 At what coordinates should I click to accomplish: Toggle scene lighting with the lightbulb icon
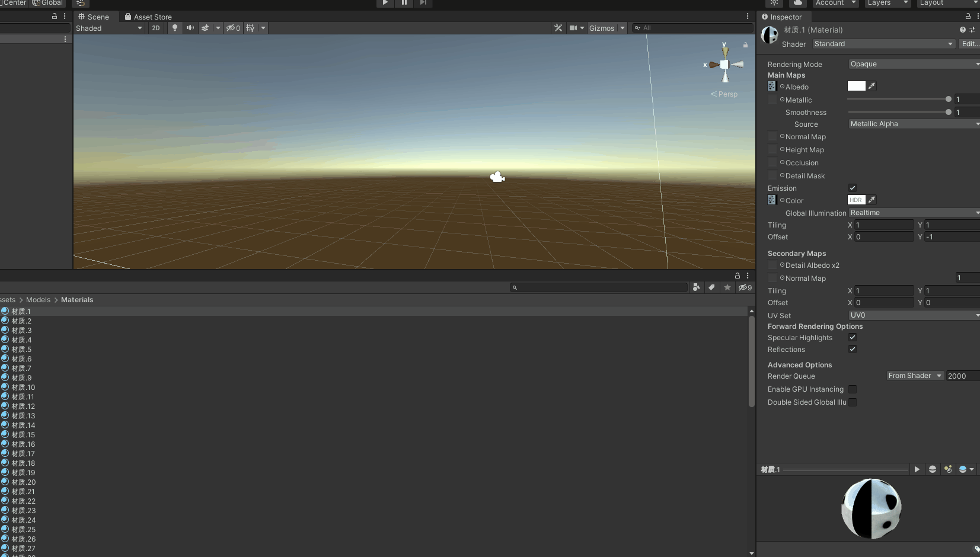174,28
